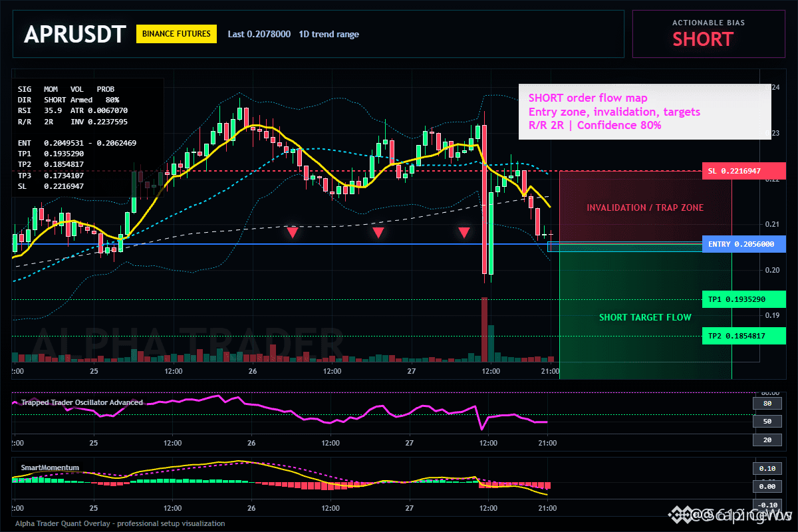The width and height of the screenshot is (798, 532).
Task: Click the BINANCE FUTURES yellow badge
Action: tap(176, 33)
